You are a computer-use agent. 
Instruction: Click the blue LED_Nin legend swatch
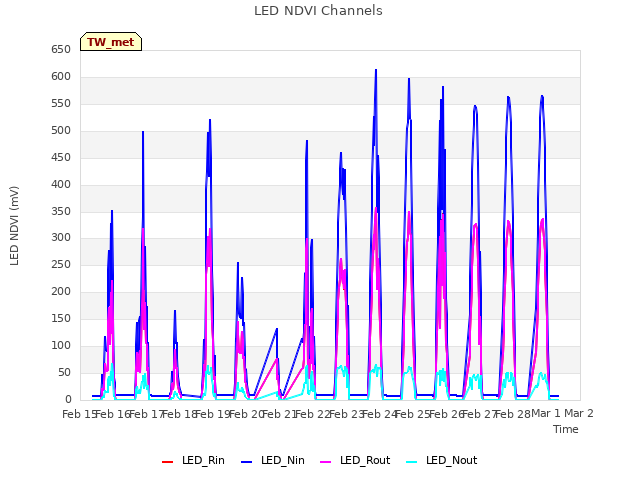[246, 462]
